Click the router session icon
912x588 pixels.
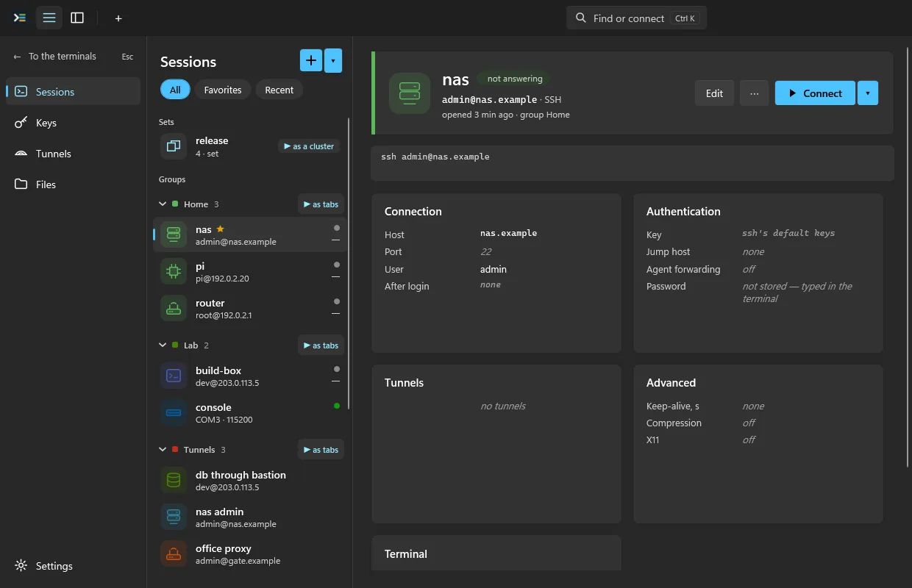pos(174,308)
